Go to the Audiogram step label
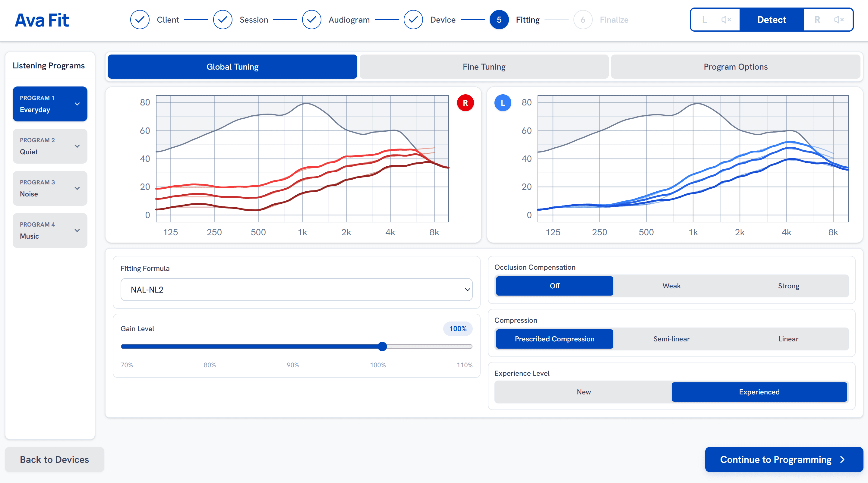 click(349, 20)
